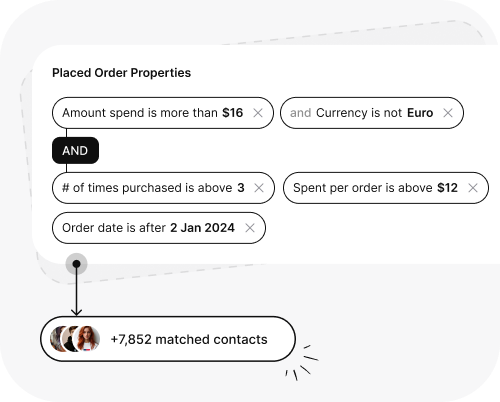Toggle the AND operator badge
This screenshot has width=500, height=402.
tap(75, 150)
